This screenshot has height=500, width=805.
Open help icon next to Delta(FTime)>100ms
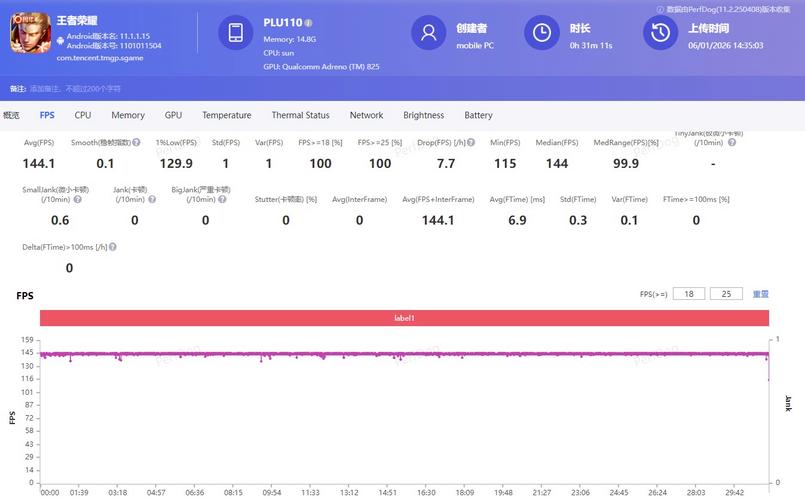coord(112,247)
